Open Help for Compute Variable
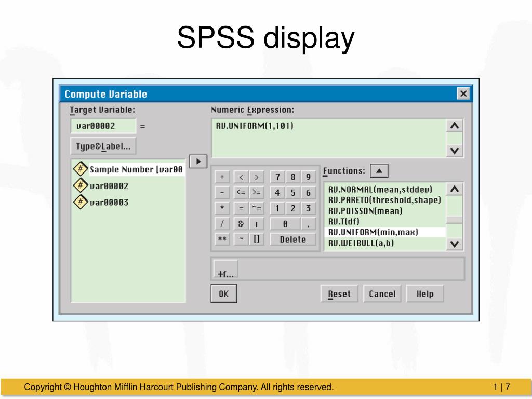The height and width of the screenshot is (399, 532). coord(425,294)
